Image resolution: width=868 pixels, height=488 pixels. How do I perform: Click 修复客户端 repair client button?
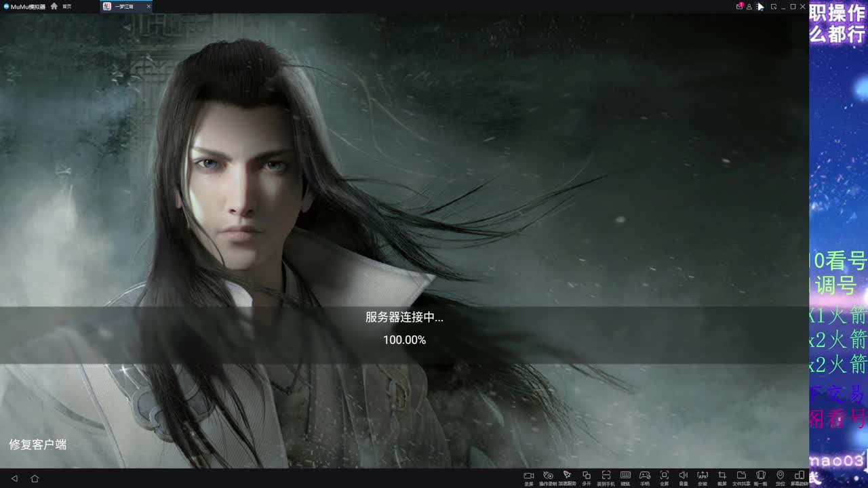coord(38,445)
